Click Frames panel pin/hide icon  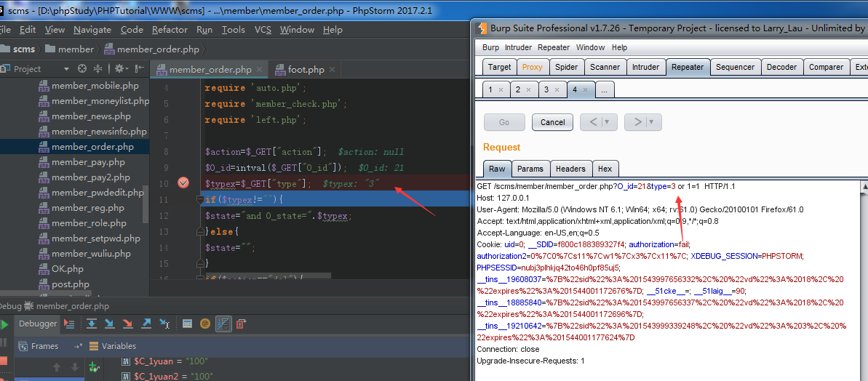tap(78, 346)
